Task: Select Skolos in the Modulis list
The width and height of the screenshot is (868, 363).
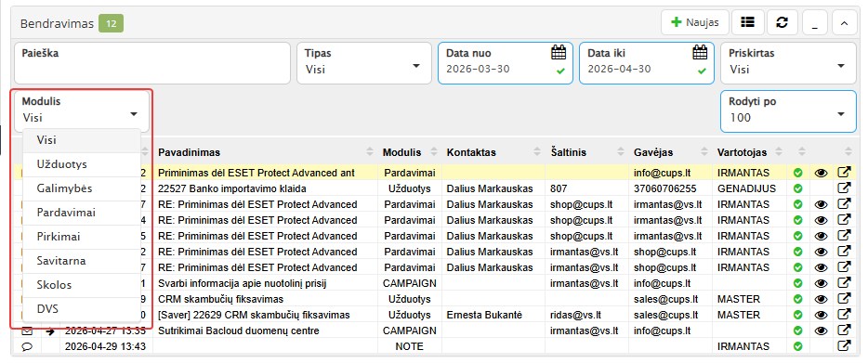Action: [82, 285]
